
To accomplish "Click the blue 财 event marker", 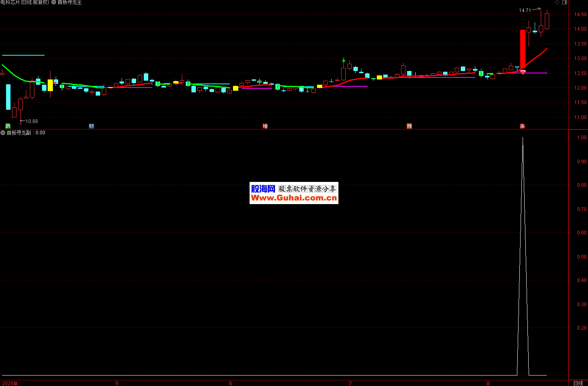I will click(x=91, y=126).
